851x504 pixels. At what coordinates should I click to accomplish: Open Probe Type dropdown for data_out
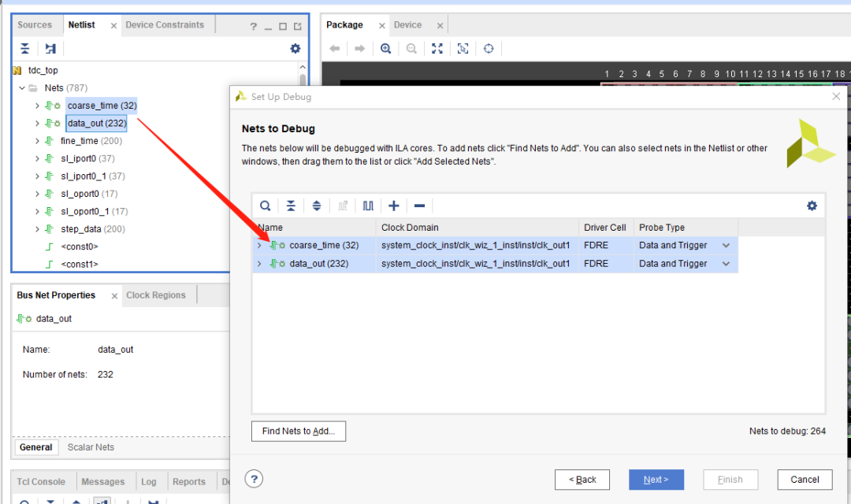[726, 264]
